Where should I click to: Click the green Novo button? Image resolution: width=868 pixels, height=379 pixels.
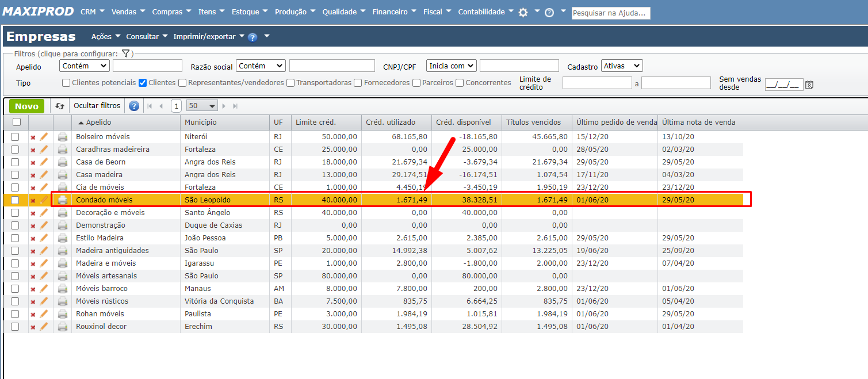(x=26, y=106)
